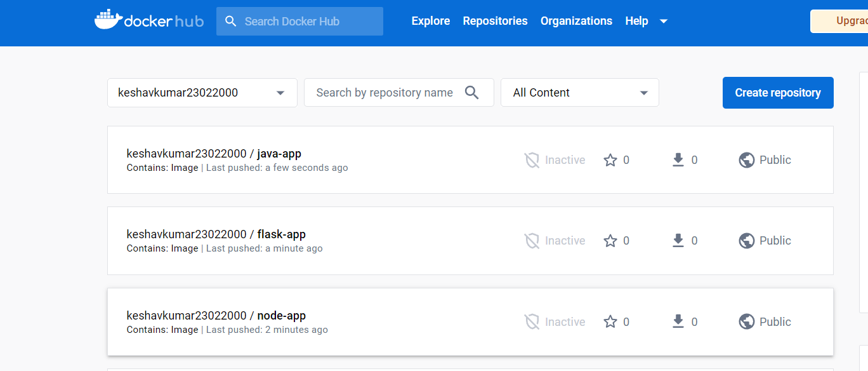Image resolution: width=868 pixels, height=371 pixels.
Task: Click the download icon on node-app row
Action: 678,322
